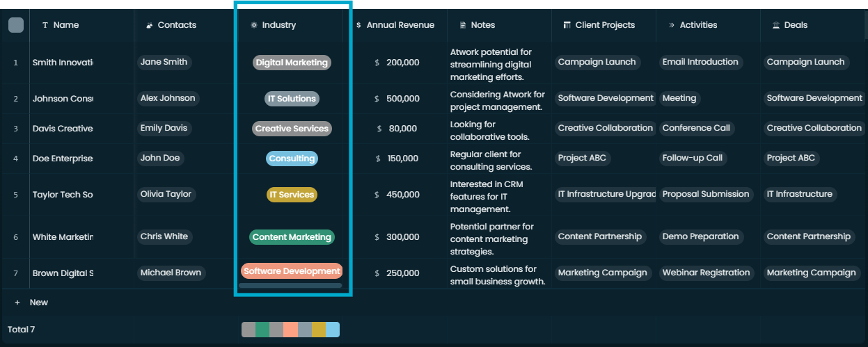This screenshot has height=347, width=868.
Task: Select the $500,000 revenue cell
Action: (x=395, y=99)
